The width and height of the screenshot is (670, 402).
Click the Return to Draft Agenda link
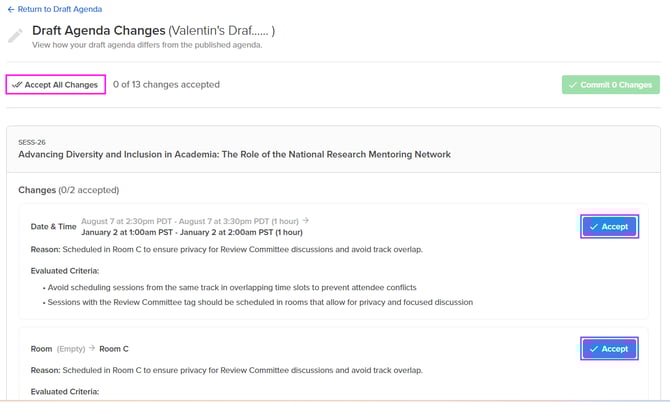[x=55, y=9]
